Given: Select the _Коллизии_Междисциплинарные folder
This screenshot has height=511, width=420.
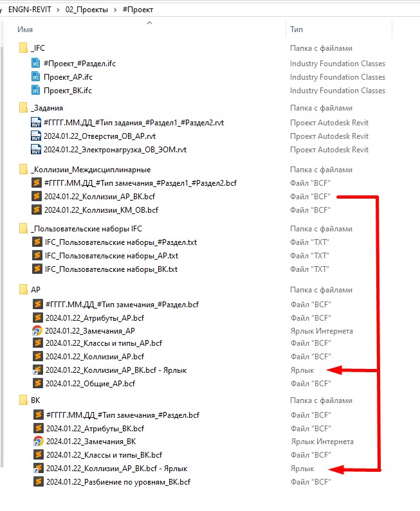Looking at the screenshot, I should (91, 170).
